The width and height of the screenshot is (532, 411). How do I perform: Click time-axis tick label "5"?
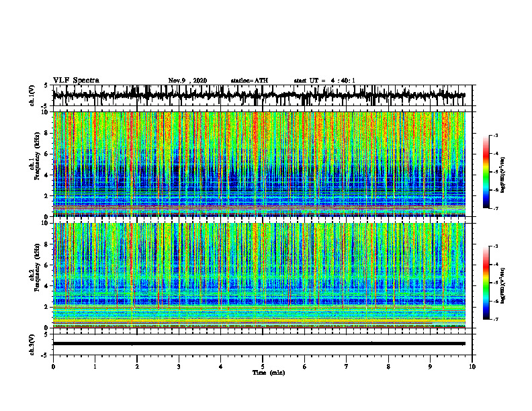(263, 367)
